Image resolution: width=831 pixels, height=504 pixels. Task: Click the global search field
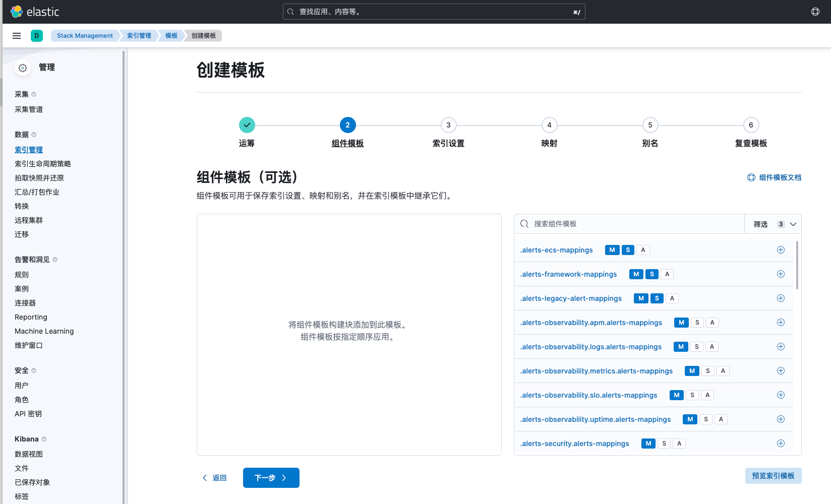434,12
